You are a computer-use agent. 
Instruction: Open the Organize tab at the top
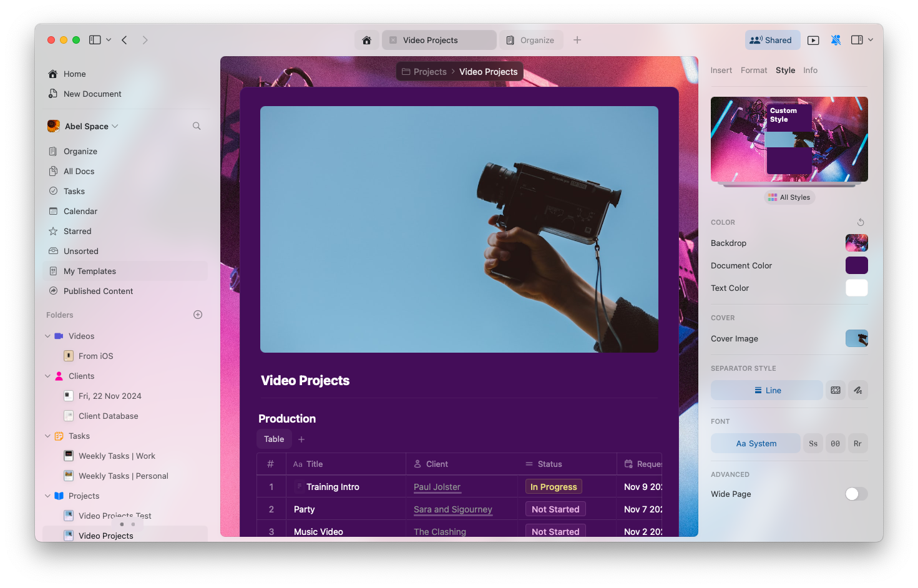coord(531,39)
